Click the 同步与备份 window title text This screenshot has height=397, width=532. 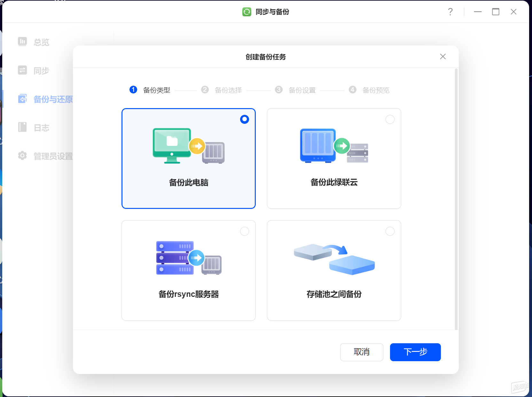click(272, 12)
